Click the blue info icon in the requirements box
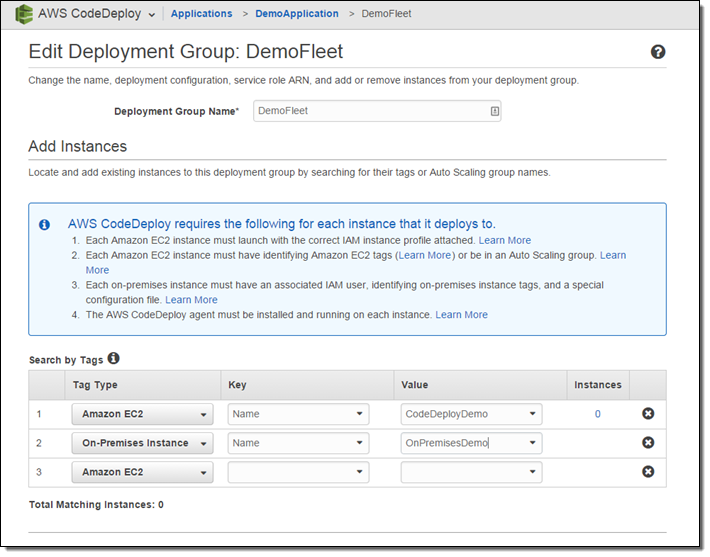 coord(44,225)
